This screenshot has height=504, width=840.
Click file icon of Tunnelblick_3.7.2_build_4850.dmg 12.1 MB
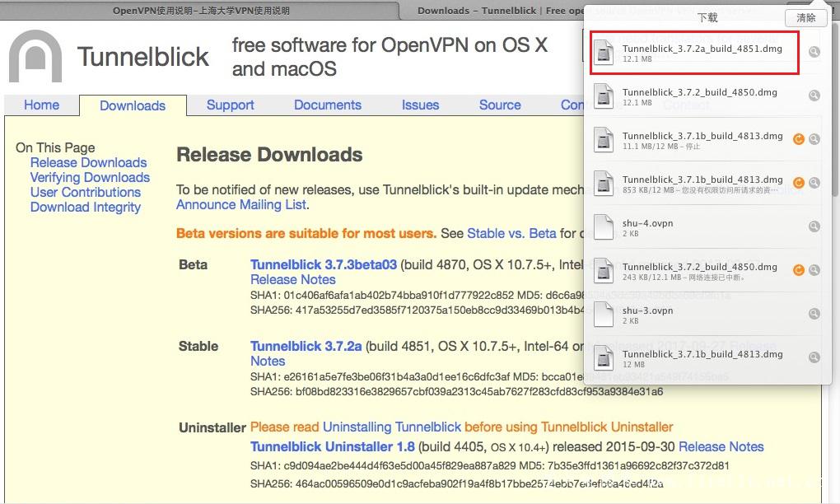tap(604, 96)
